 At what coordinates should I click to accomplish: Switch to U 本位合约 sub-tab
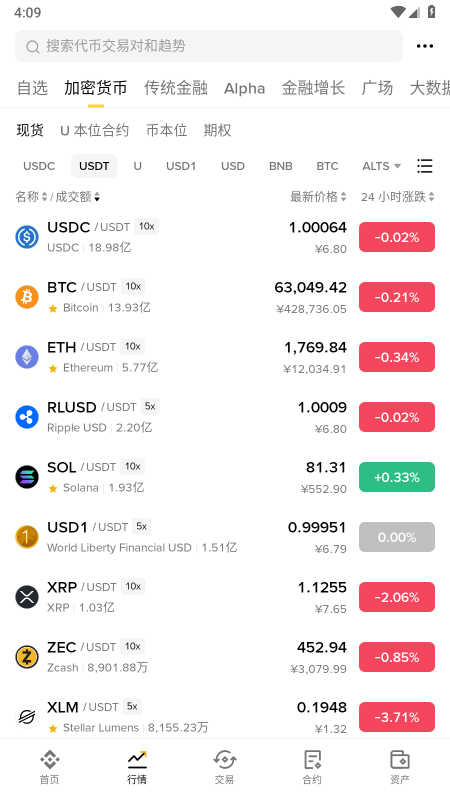tap(94, 131)
